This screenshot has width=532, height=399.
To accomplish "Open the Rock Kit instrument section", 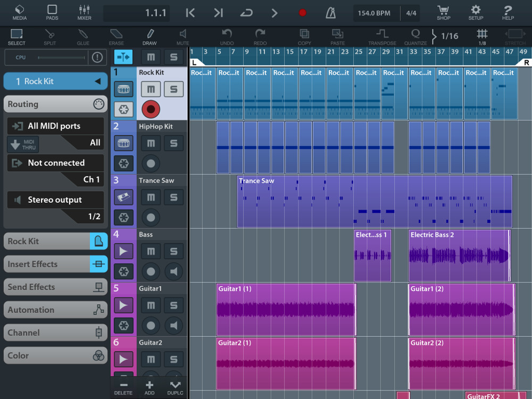I will (55, 241).
